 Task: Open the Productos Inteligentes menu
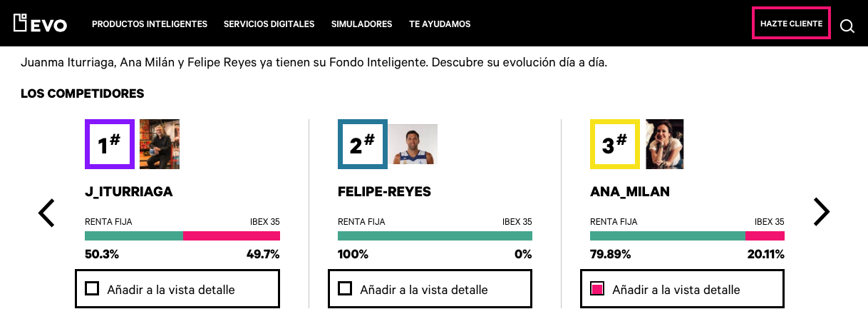[x=150, y=24]
